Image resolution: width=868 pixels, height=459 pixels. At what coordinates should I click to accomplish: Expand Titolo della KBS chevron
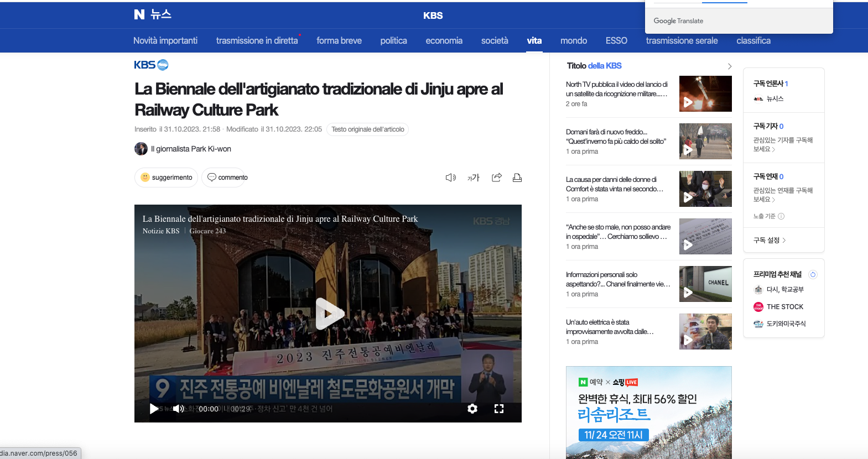730,66
